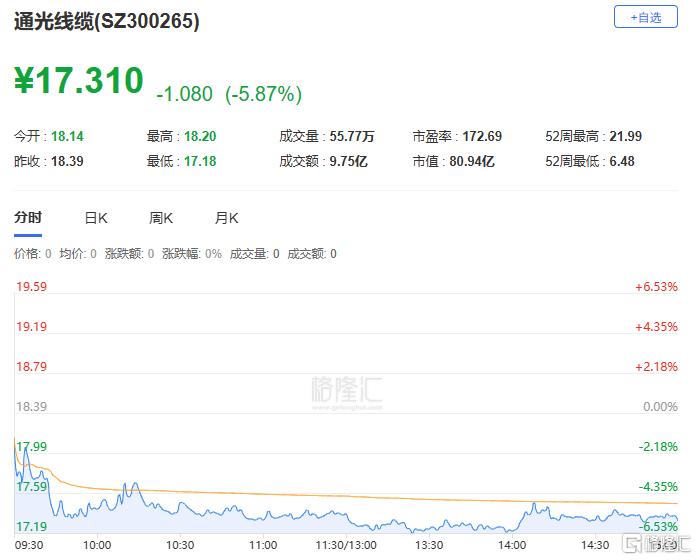Open the 周K chart tab

pyautogui.click(x=161, y=218)
